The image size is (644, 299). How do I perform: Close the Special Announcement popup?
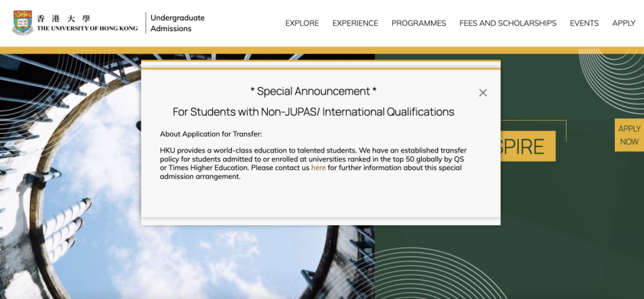pos(483,93)
